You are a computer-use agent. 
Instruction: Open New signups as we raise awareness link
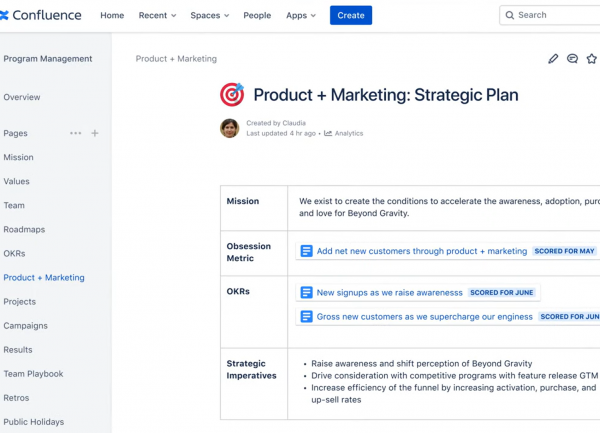pyautogui.click(x=390, y=293)
